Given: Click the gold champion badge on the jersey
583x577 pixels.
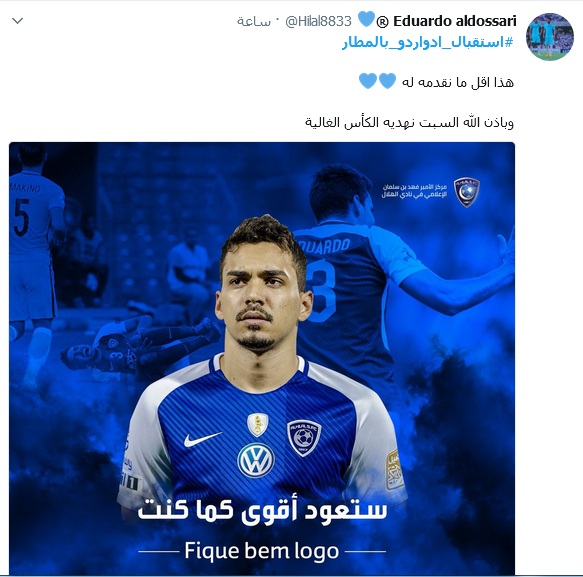Looking at the screenshot, I should 257,425.
